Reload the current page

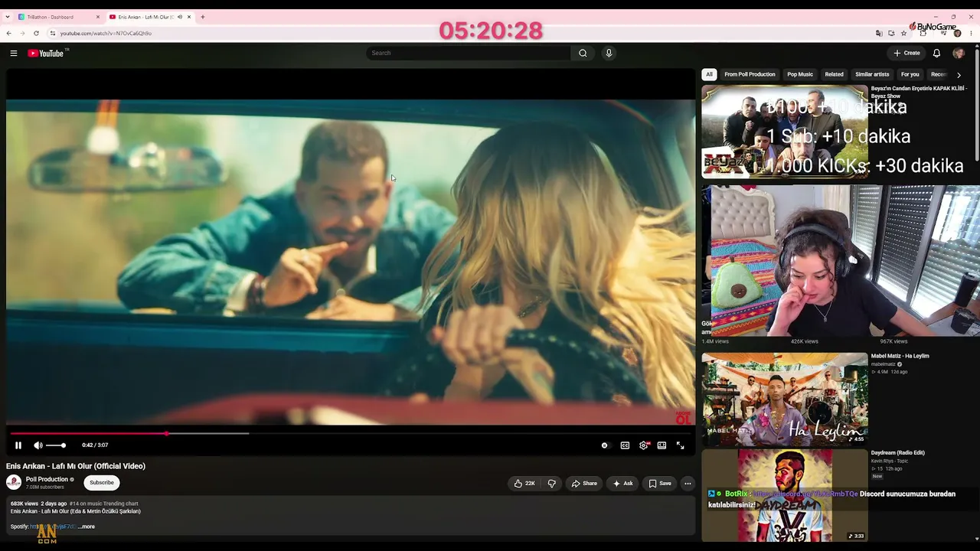[36, 33]
